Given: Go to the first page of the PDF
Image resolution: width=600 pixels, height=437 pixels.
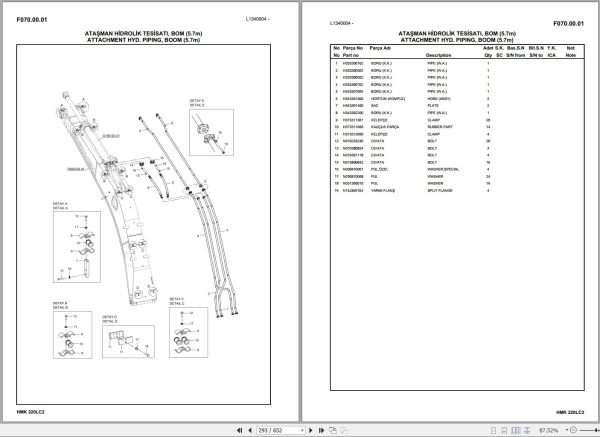Looking at the screenshot, I should point(240,430).
